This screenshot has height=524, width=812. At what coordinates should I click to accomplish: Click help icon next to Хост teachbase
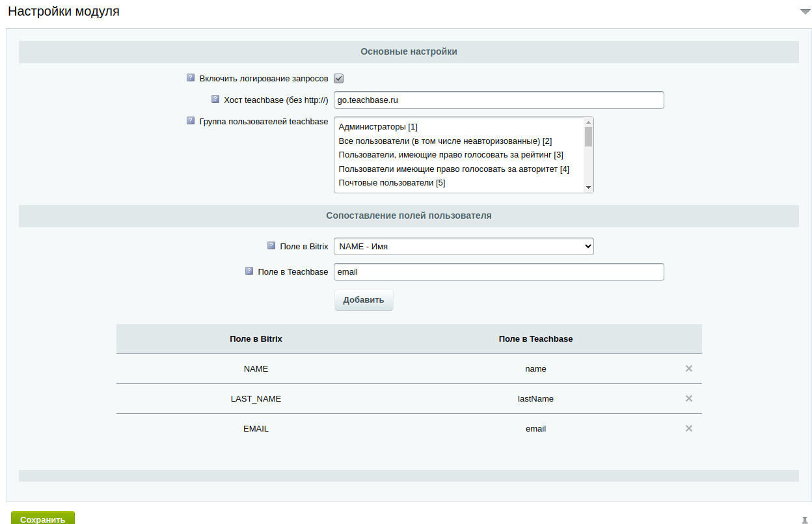(x=215, y=99)
